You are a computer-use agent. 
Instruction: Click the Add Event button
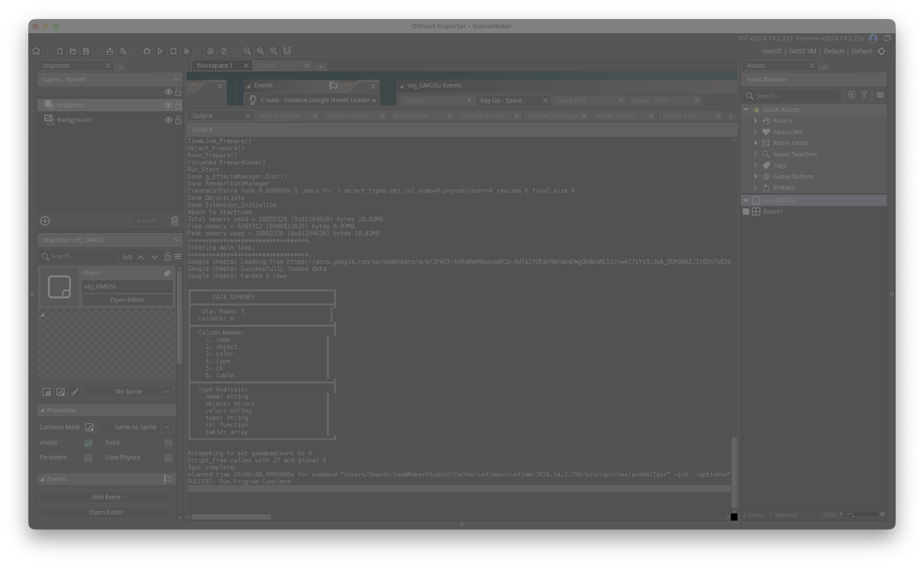click(x=106, y=497)
